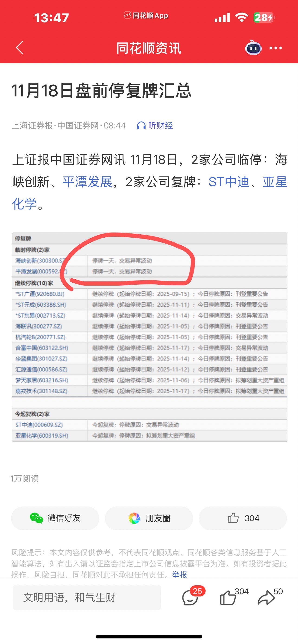Tap the 举报 report link
Image resolution: width=298 pixels, height=644 pixels.
tap(179, 574)
